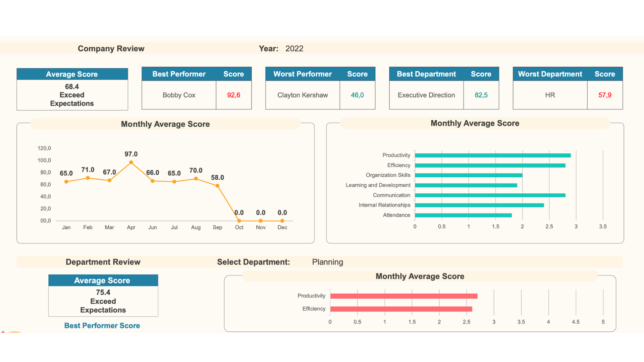Image resolution: width=644 pixels, height=362 pixels.
Task: Click the Internal Relationships bar
Action: point(479,205)
